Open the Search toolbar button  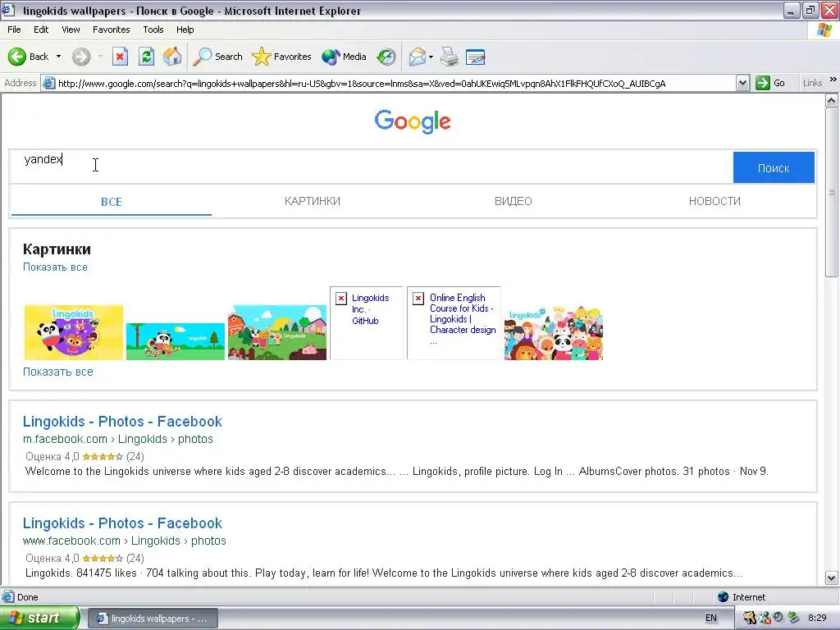coord(217,57)
